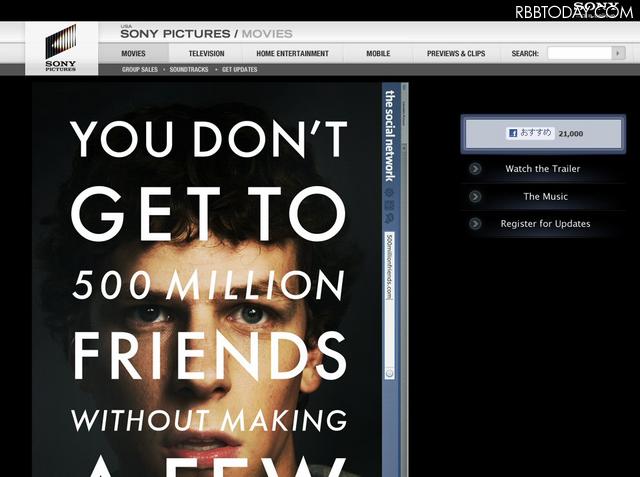
Task: Open the Mobile nav tab
Action: pos(378,53)
